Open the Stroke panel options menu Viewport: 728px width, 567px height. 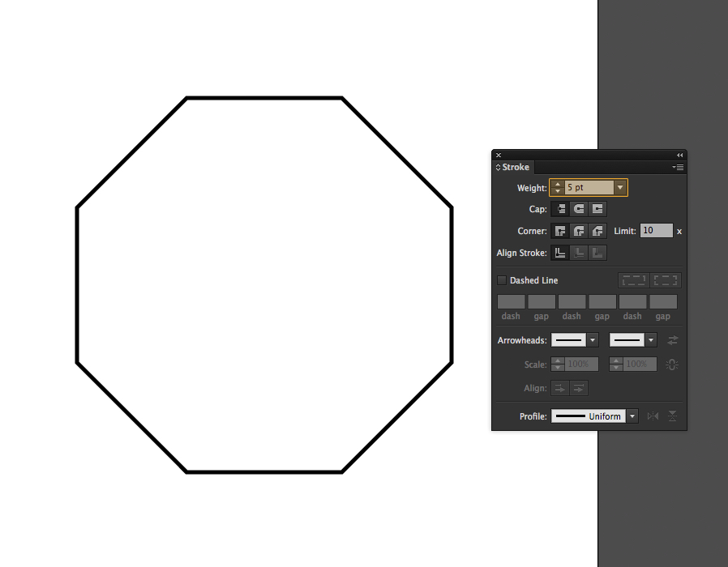[678, 167]
